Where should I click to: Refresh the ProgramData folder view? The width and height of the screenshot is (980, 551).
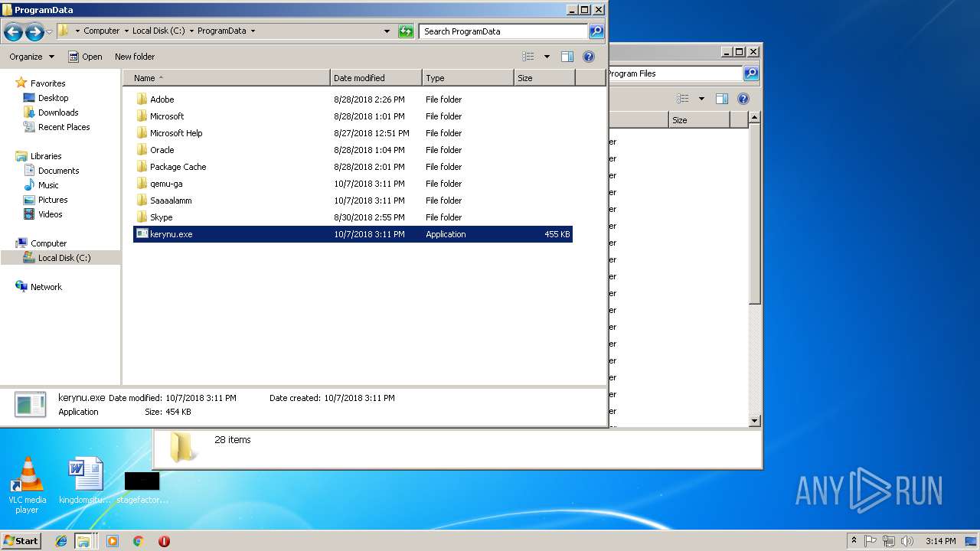click(406, 31)
